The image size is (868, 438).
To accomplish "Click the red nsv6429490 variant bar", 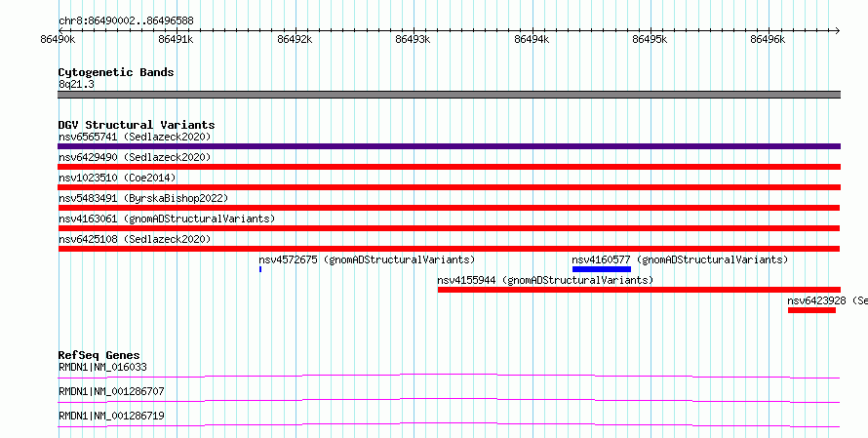I will (x=449, y=167).
